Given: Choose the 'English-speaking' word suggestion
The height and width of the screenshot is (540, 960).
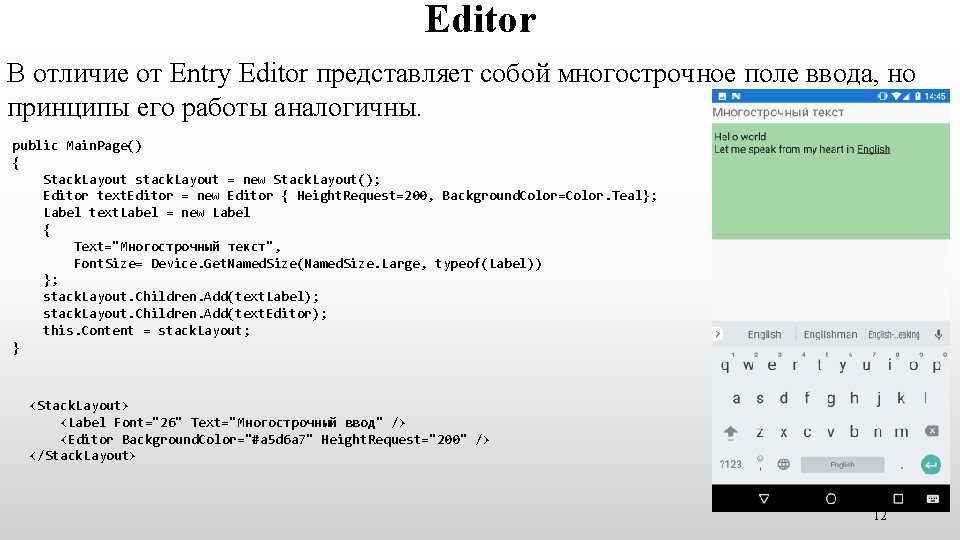Looking at the screenshot, I should 894,334.
